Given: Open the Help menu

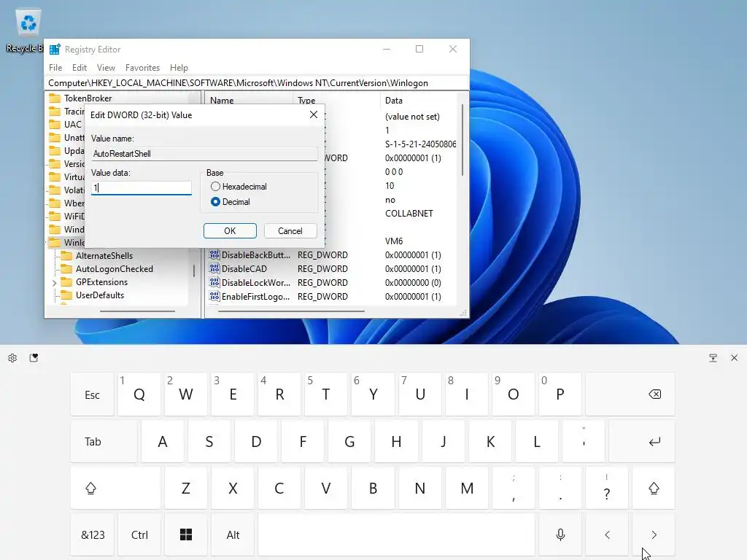Looking at the screenshot, I should pos(179,68).
